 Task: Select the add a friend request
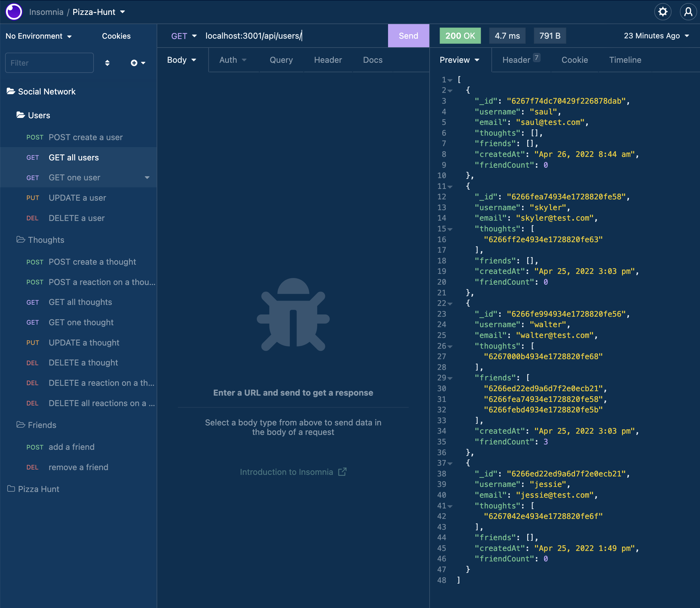78,447
